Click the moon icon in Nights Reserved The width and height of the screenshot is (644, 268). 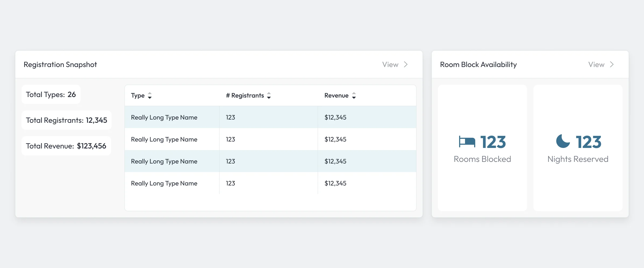point(563,141)
